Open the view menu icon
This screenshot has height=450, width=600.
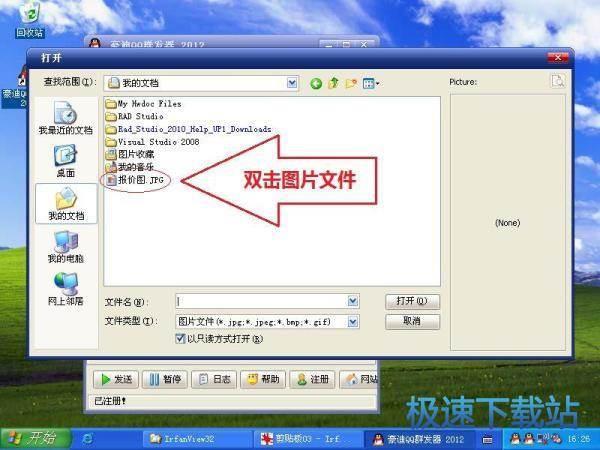point(370,83)
